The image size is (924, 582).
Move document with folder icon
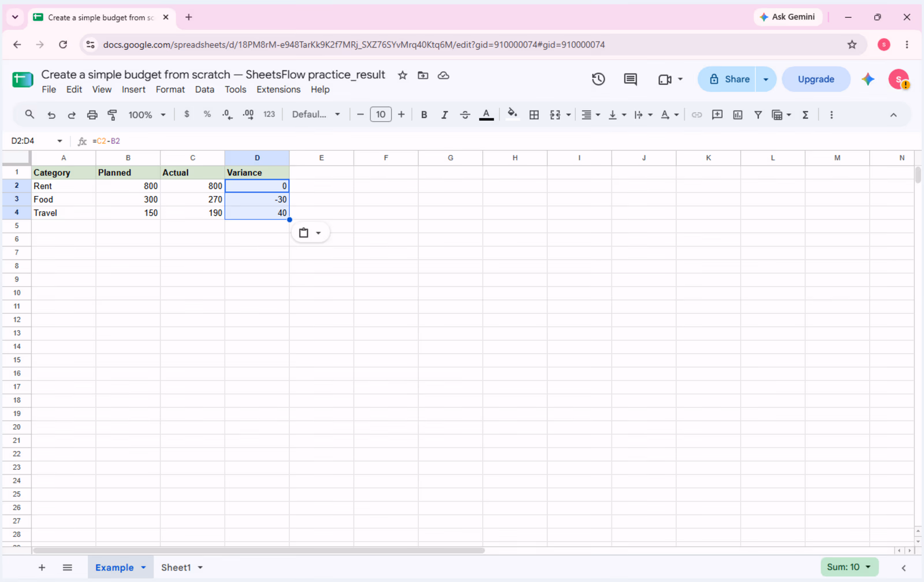[x=423, y=75]
